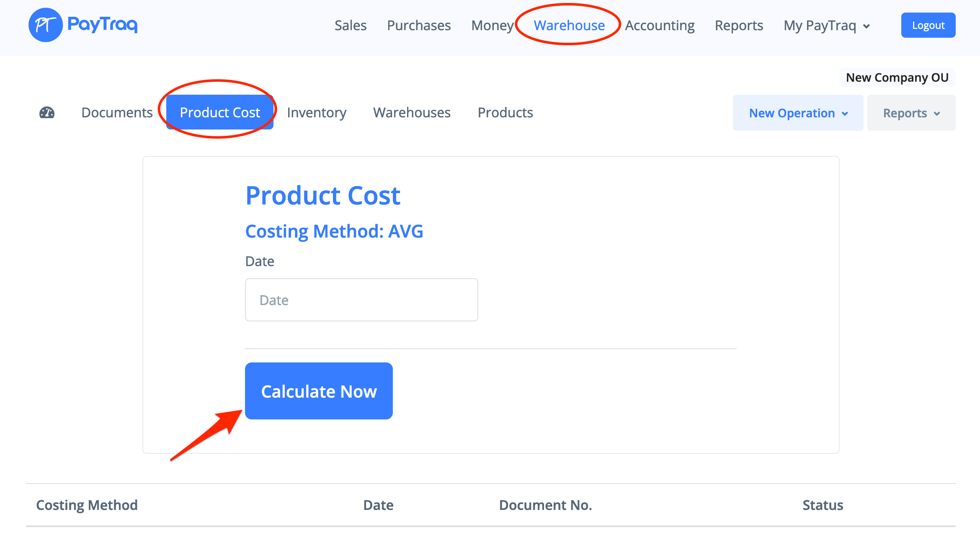Switch to the Documents tab
The width and height of the screenshot is (980, 538).
point(117,113)
